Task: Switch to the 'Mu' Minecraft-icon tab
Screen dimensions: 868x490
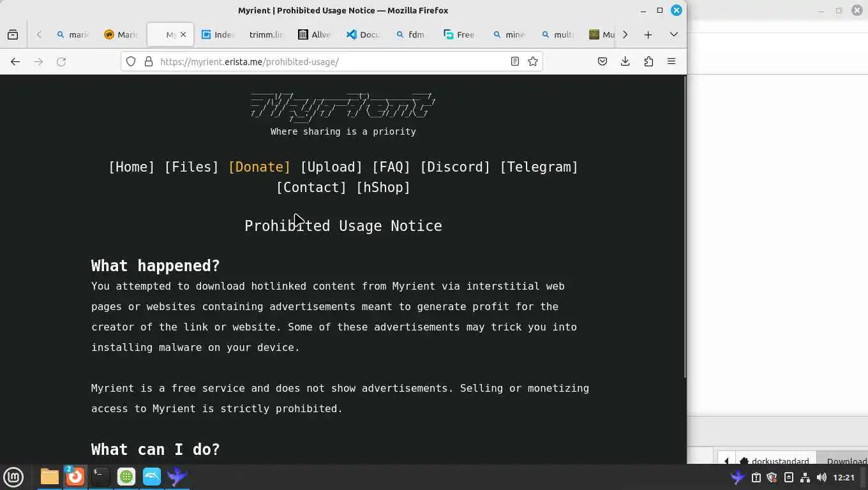Action: [x=601, y=34]
